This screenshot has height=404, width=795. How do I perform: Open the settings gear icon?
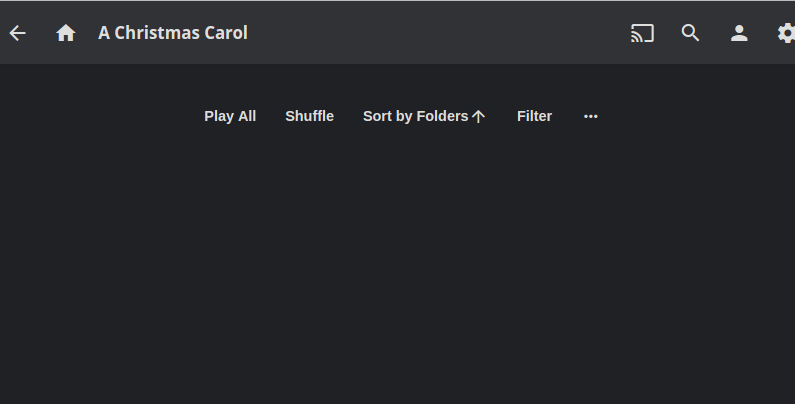(x=786, y=33)
